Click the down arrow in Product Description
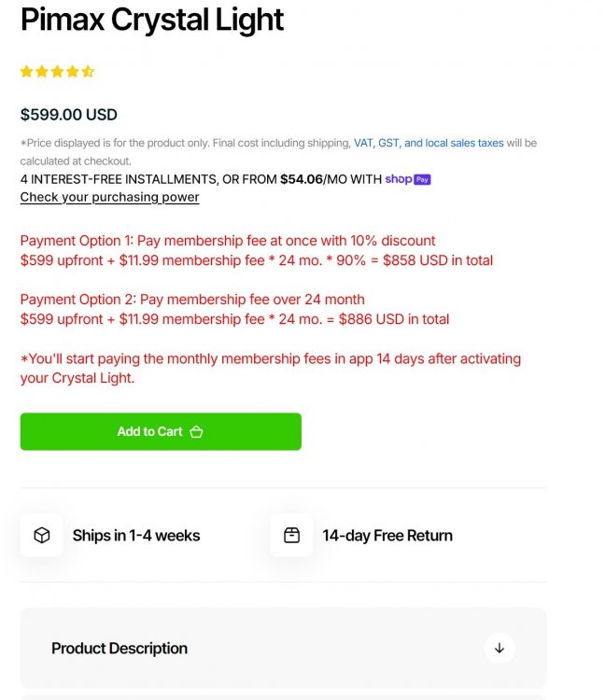605x700 pixels. tap(499, 649)
